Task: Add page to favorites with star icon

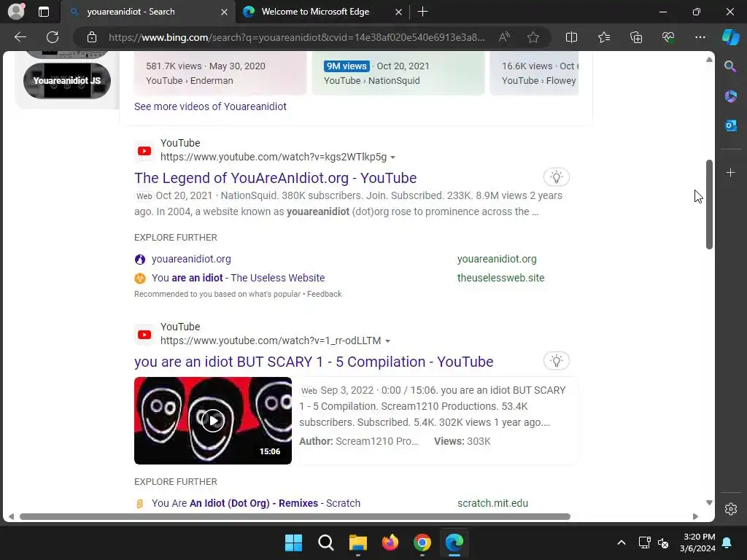Action: click(x=533, y=37)
